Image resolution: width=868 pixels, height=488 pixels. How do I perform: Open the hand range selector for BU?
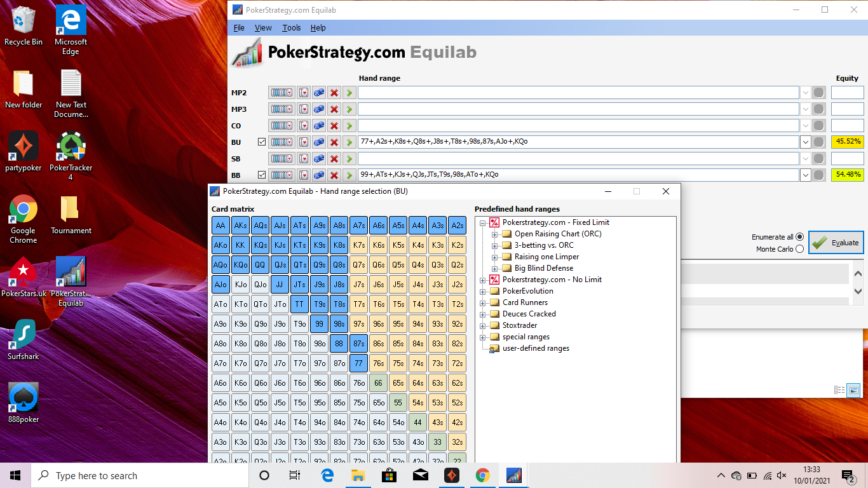tap(281, 142)
